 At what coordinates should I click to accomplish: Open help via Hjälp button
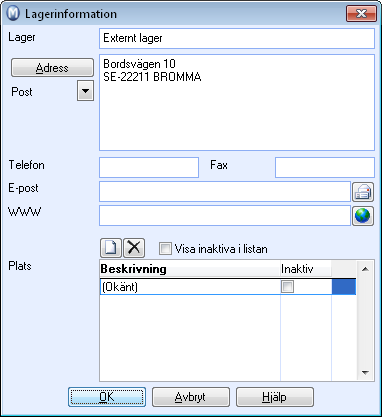point(275,397)
